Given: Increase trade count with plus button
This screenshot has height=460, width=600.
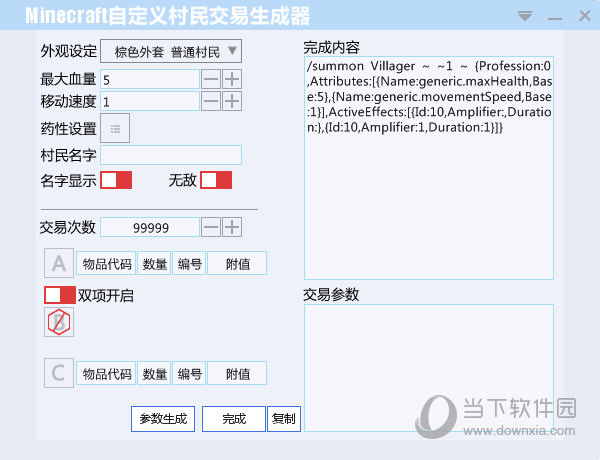Looking at the screenshot, I should pos(232,227).
